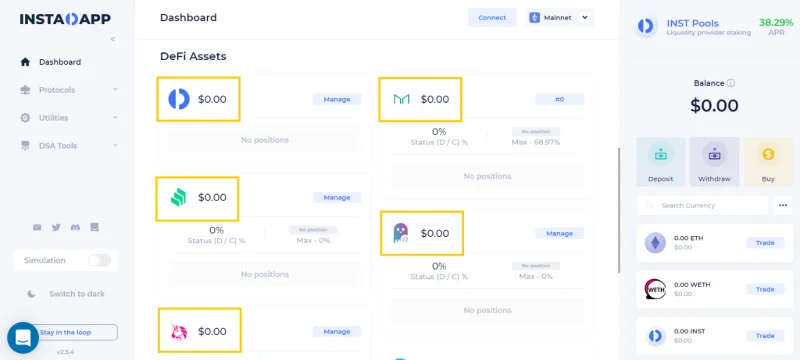Click the dashboard vertical scrollbar
The width and height of the screenshot is (800, 360).
click(x=619, y=210)
